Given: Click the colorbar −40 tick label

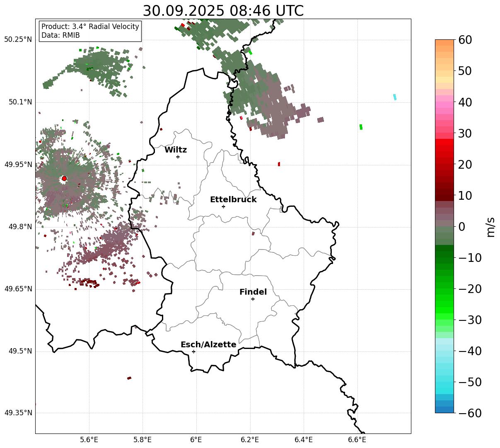Looking at the screenshot, I should tap(470, 351).
